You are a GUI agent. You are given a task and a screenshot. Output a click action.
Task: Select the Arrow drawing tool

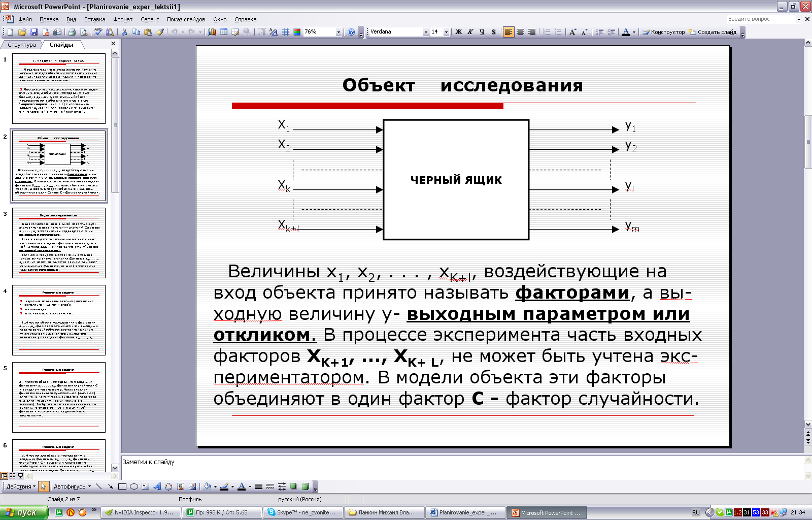(110, 486)
